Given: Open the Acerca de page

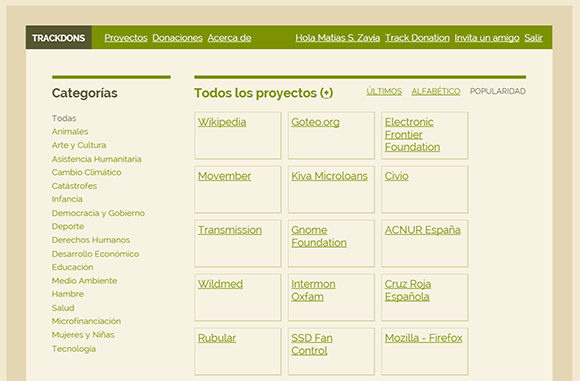Looking at the screenshot, I should (229, 38).
